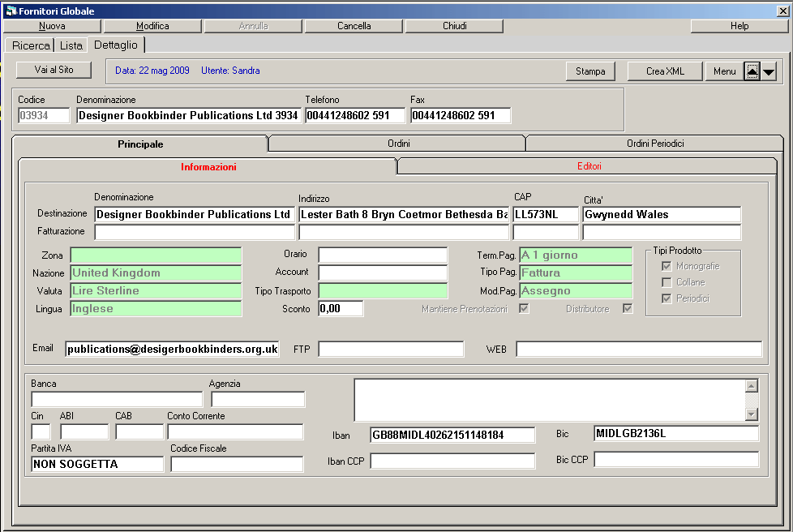
Task: Click inside the Iban input field
Action: coord(452,435)
